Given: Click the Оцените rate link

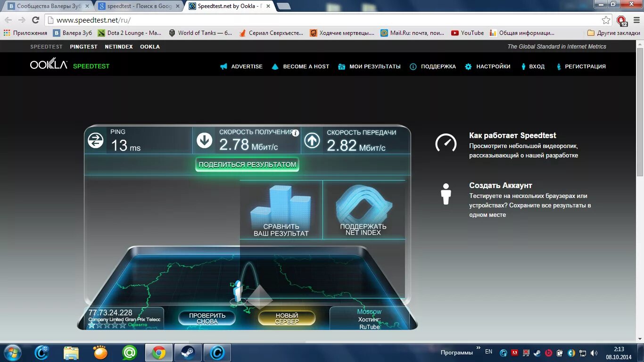Looking at the screenshot, I should pyautogui.click(x=138, y=325).
